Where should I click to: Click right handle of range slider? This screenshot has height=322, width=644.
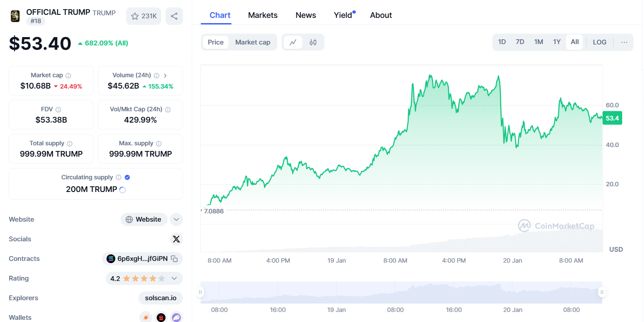pos(602,292)
